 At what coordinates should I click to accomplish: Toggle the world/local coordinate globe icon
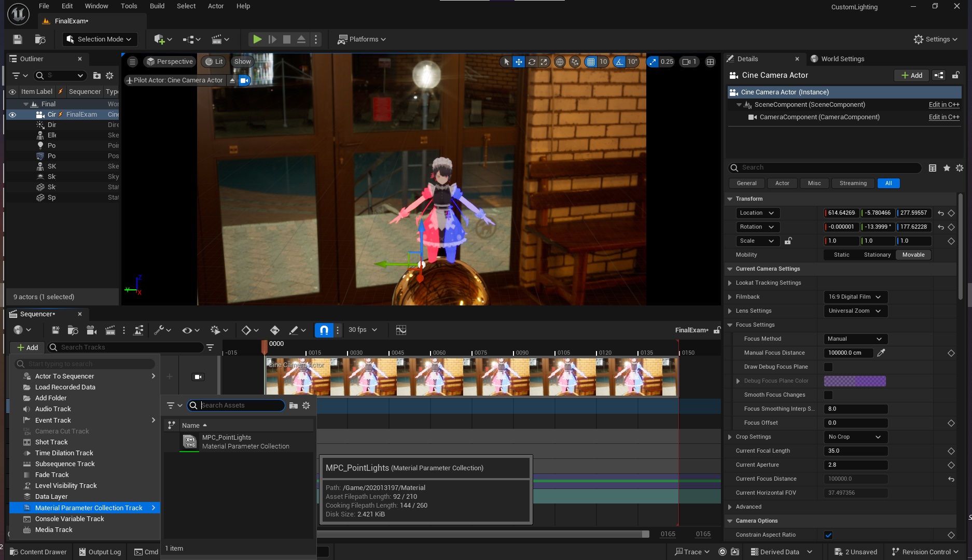560,62
